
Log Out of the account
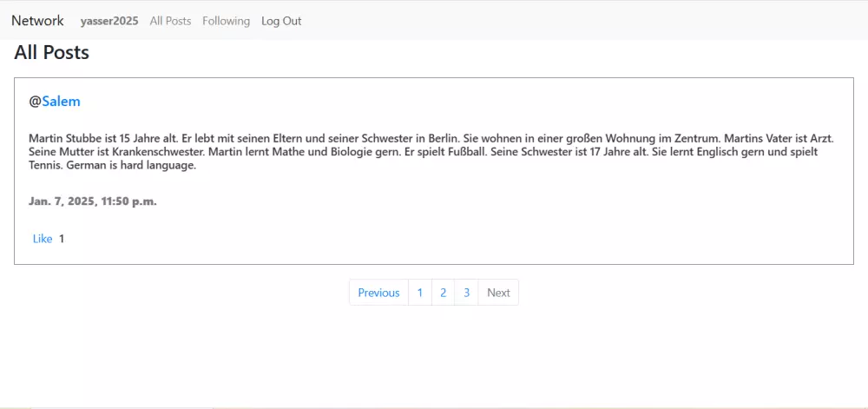pyautogui.click(x=281, y=21)
